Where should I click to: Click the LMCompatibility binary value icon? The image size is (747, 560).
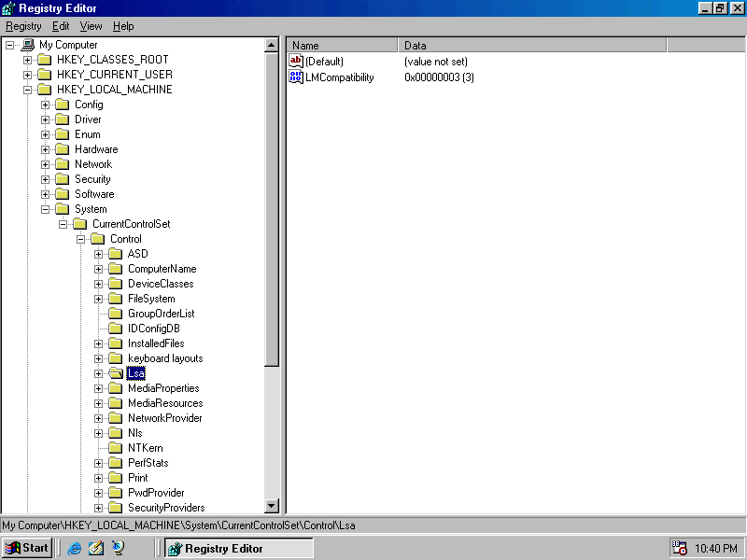click(296, 77)
